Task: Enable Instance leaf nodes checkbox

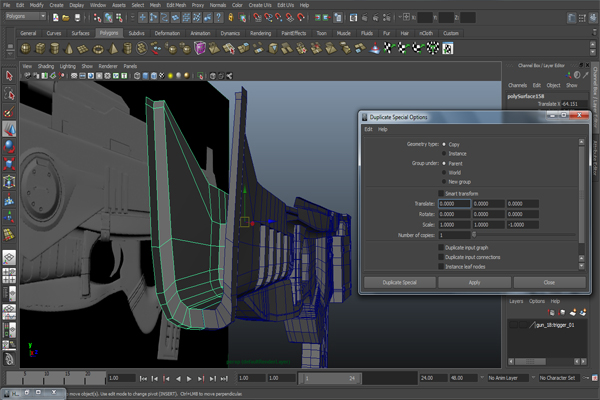Action: [441, 266]
